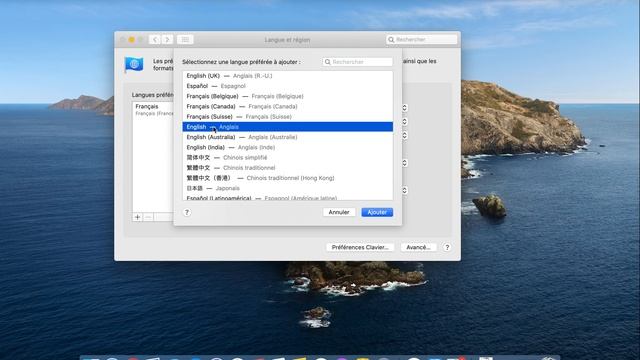Open the bottommost popup stepper behind sheet
The image size is (640, 360).
click(x=404, y=191)
